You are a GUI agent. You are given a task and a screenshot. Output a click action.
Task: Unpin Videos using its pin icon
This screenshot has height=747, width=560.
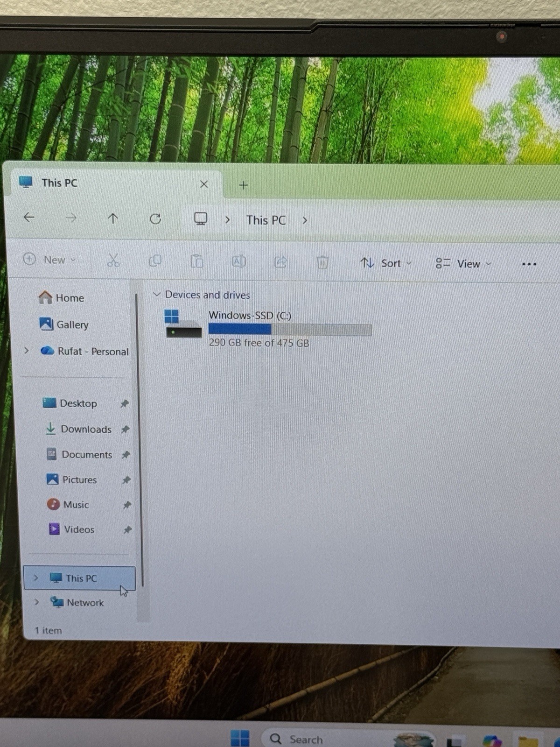[127, 529]
